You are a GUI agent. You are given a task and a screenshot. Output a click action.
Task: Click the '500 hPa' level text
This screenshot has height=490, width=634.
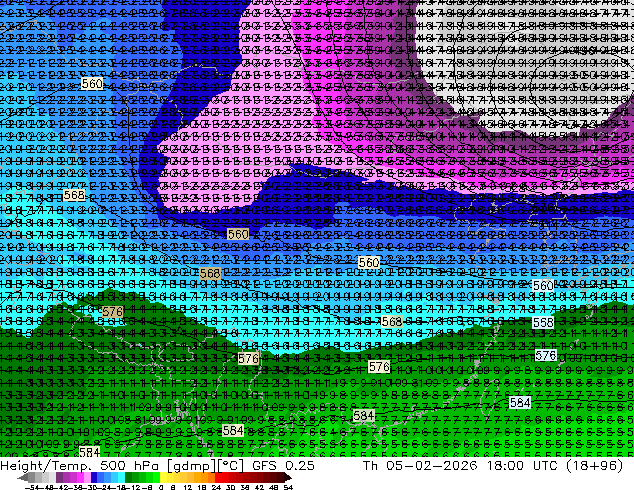point(131,466)
